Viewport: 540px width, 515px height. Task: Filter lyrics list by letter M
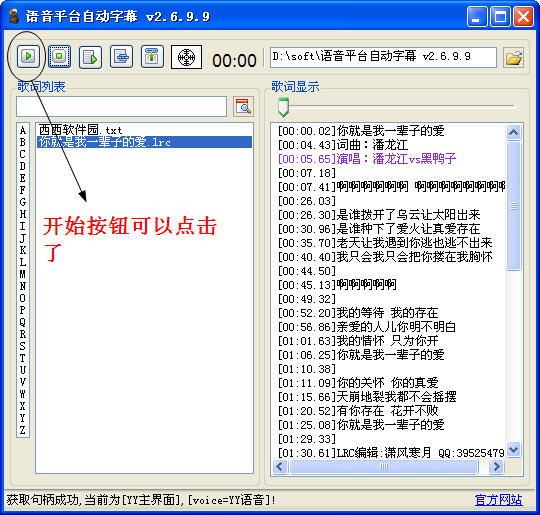pyautogui.click(x=23, y=274)
